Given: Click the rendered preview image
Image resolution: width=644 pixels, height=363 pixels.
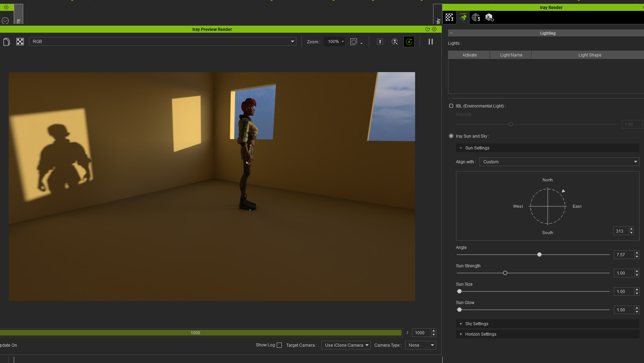Looking at the screenshot, I should point(212,187).
